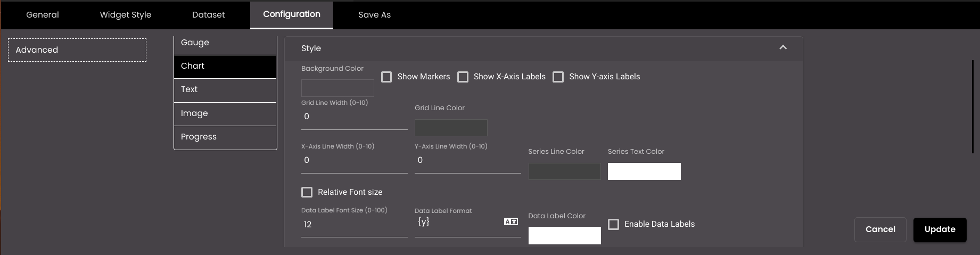Click the Advanced button

tap(77, 50)
